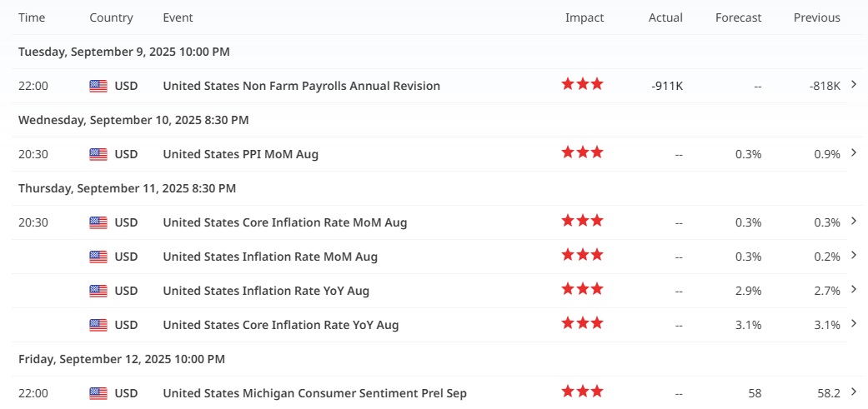Expand the PPI MoM Aug row chevron
This screenshot has height=409, width=868.
[853, 152]
